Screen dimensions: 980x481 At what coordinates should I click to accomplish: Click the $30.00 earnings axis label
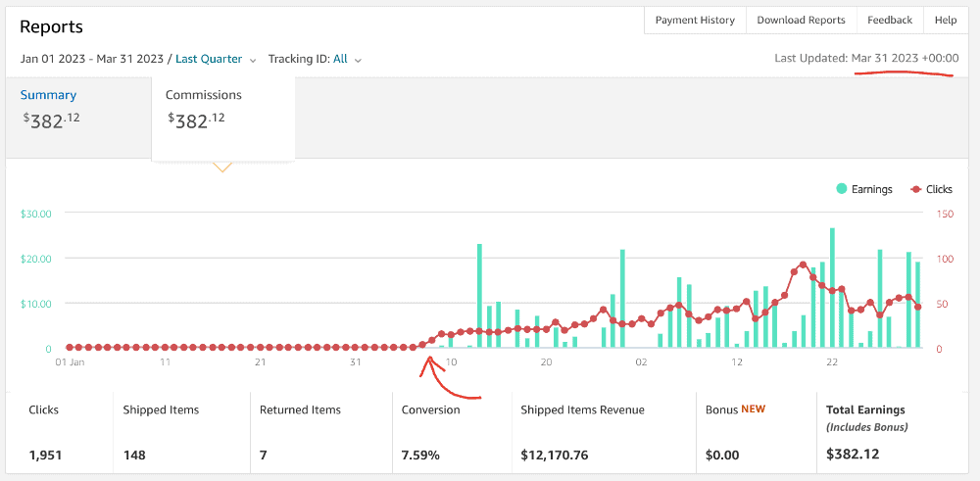coord(35,213)
